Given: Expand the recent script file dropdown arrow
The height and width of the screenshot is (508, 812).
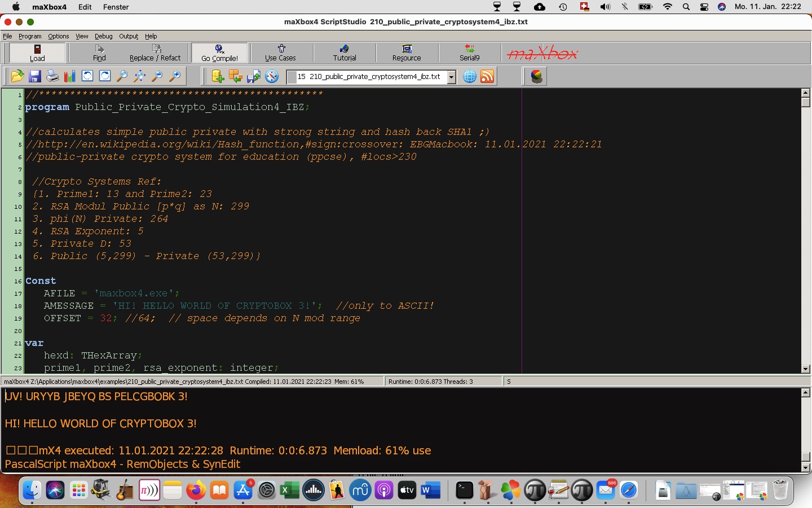Looking at the screenshot, I should click(x=452, y=77).
